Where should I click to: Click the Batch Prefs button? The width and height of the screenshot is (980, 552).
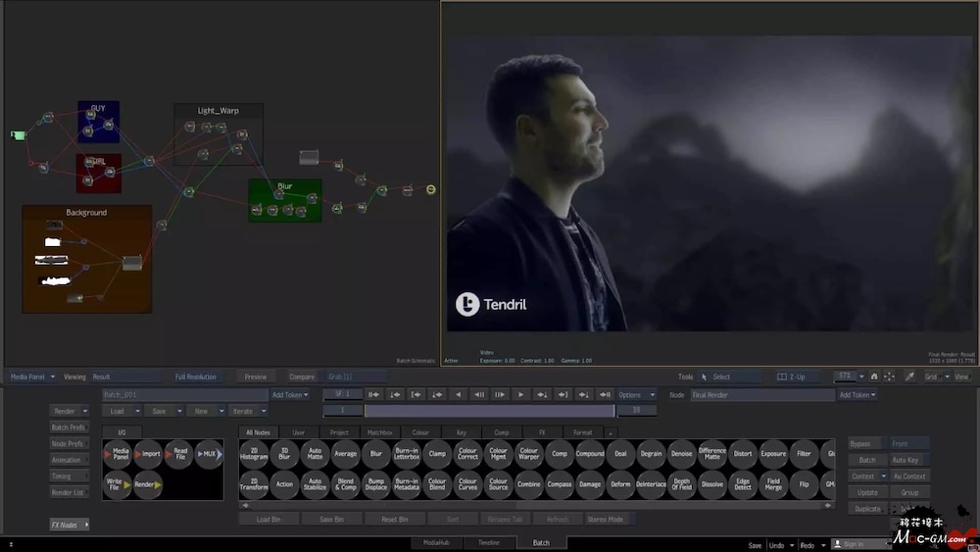pyautogui.click(x=68, y=427)
